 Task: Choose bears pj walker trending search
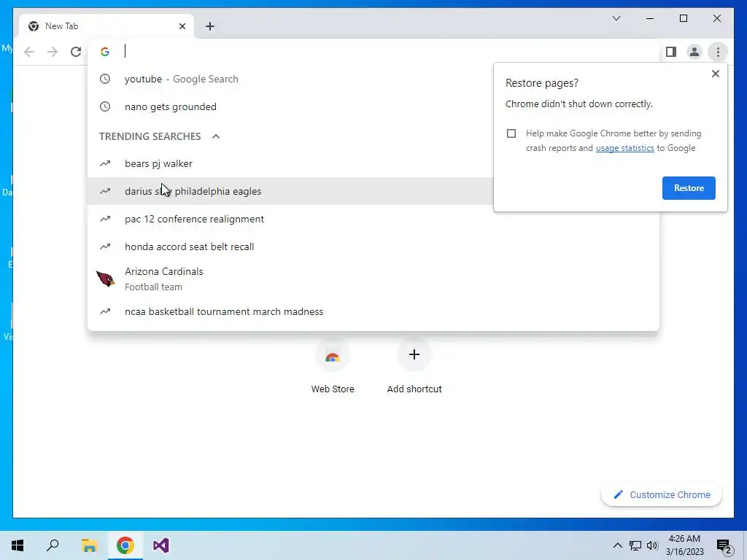click(x=290, y=164)
